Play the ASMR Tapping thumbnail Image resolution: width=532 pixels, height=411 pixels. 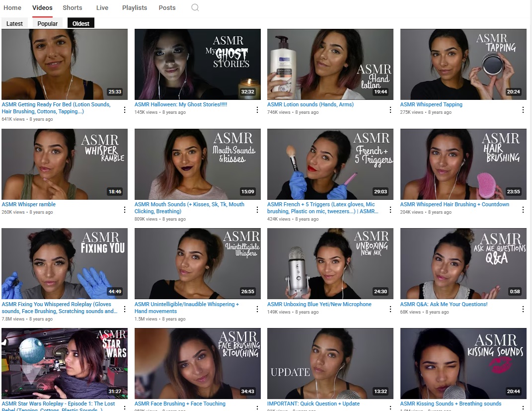tap(463, 64)
